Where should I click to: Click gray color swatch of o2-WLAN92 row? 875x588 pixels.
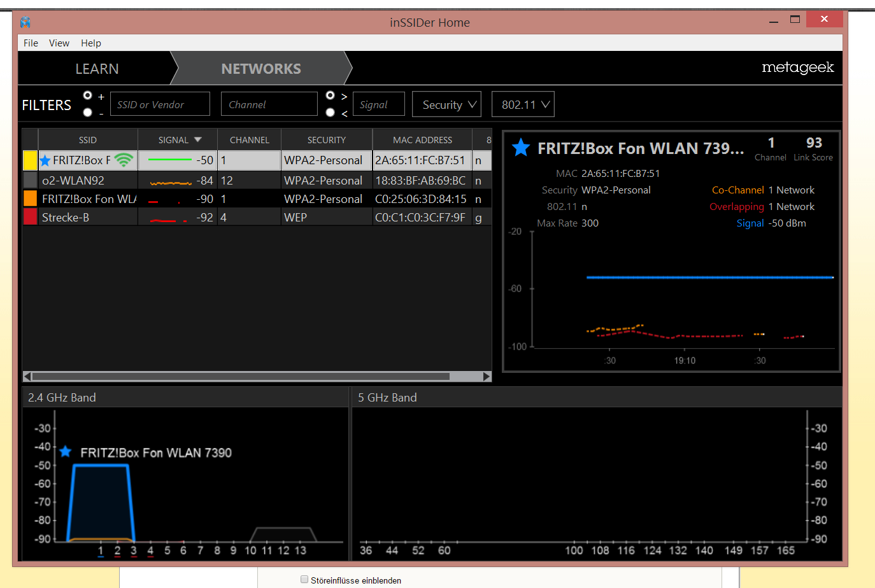[x=30, y=180]
